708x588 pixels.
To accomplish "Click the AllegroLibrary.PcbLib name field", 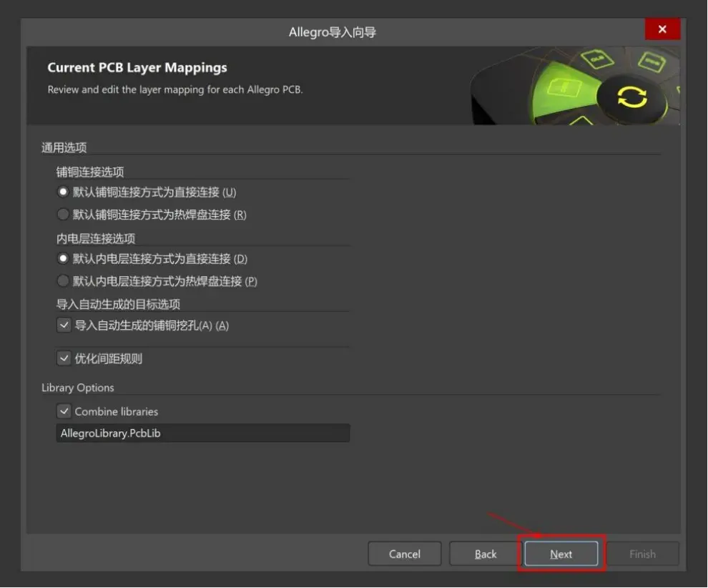I will coord(202,433).
